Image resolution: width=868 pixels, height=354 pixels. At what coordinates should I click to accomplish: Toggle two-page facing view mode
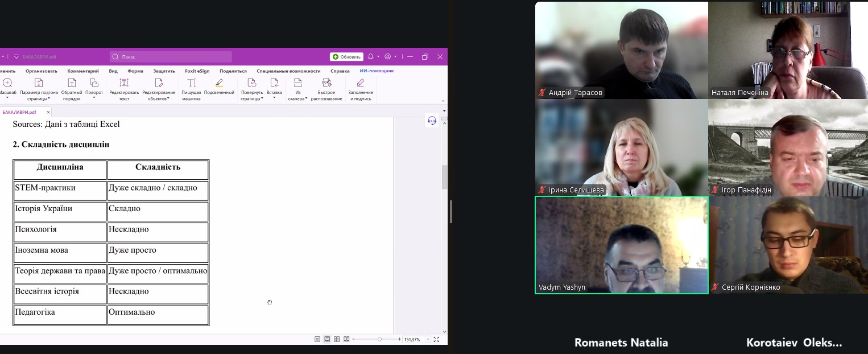click(x=337, y=339)
